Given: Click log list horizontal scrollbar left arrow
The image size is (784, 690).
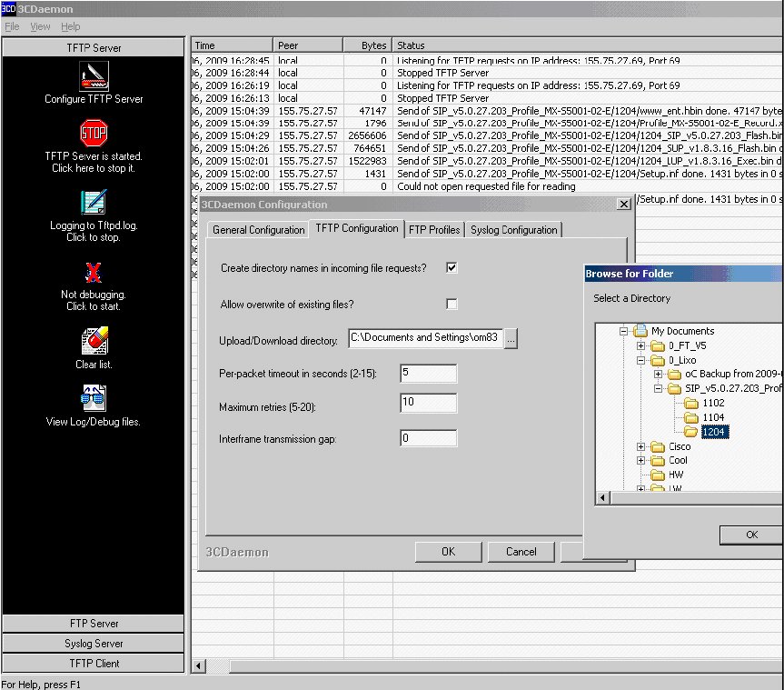Looking at the screenshot, I should [199, 666].
